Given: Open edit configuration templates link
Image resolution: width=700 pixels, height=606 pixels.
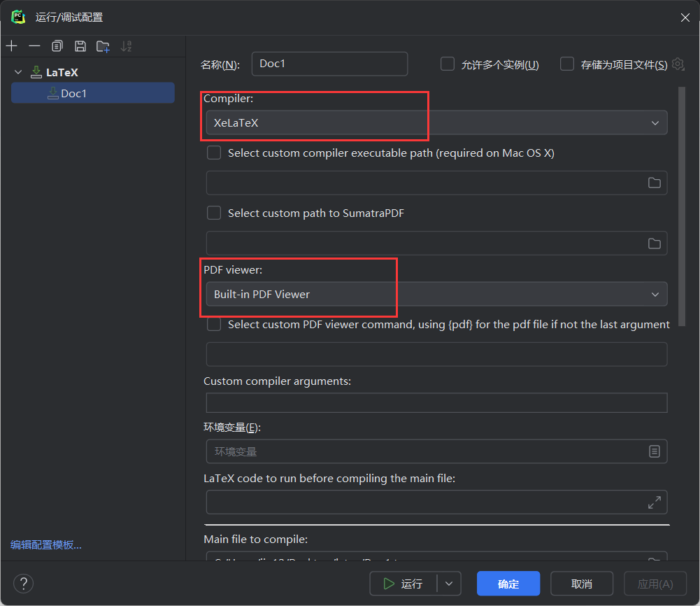Looking at the screenshot, I should coord(46,545).
